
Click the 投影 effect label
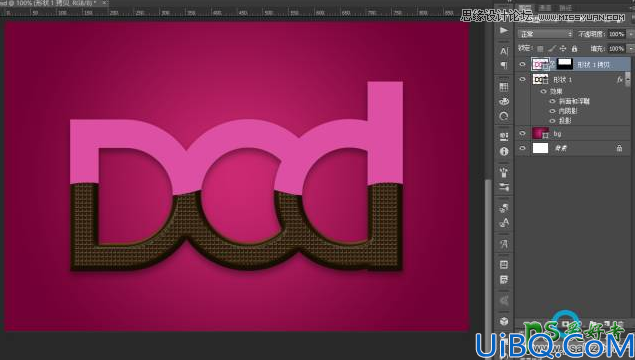coord(565,121)
